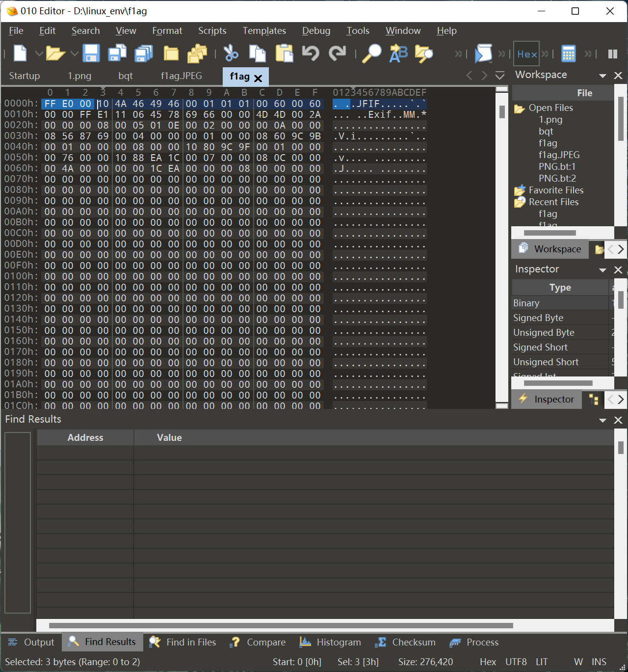Click the Close file folder icon
Viewport: 628px width, 672px height.
(171, 53)
